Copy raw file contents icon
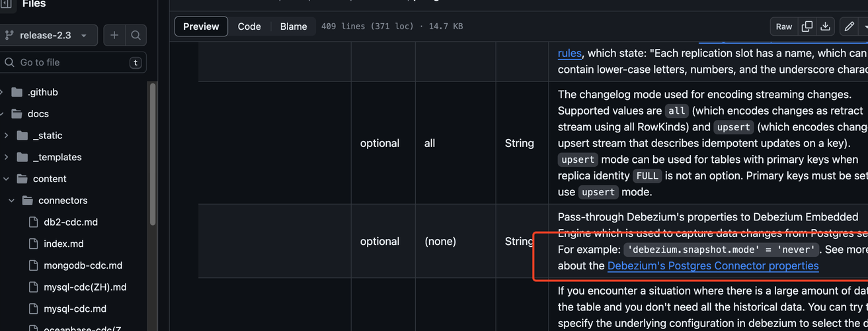Screen dimensions: 868x331 pos(807,26)
